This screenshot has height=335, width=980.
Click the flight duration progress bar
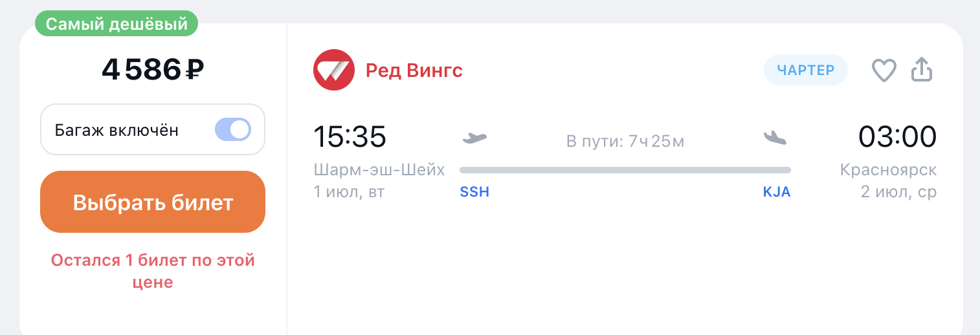(625, 170)
